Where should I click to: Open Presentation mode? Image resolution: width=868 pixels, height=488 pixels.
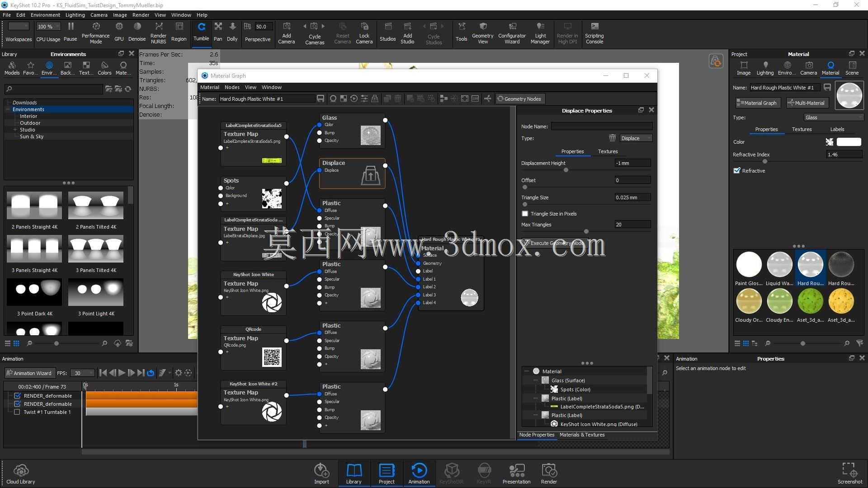[x=516, y=474]
